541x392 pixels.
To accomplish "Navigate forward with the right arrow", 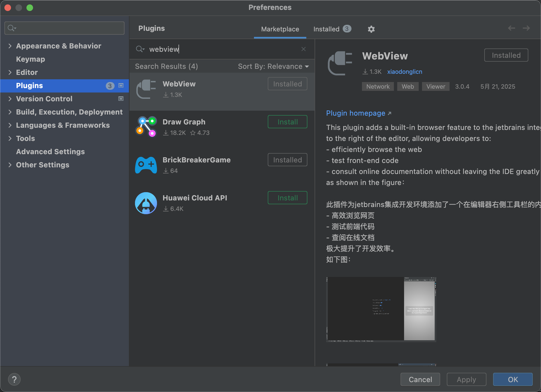I will point(526,28).
